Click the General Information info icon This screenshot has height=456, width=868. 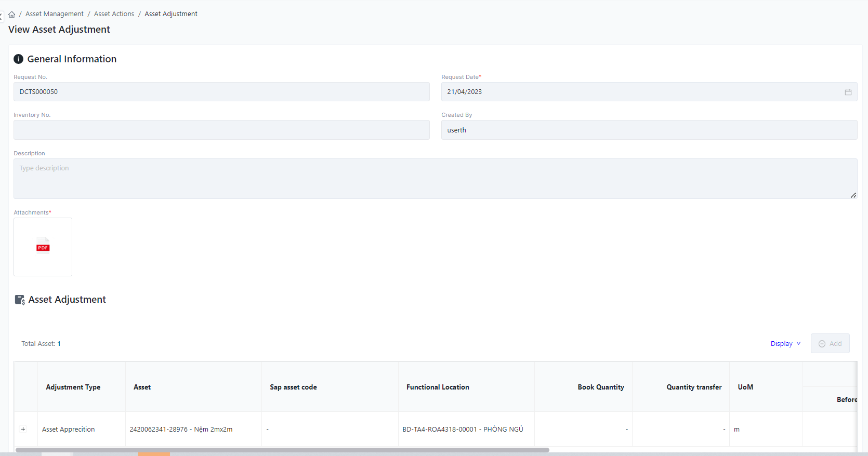tap(18, 59)
